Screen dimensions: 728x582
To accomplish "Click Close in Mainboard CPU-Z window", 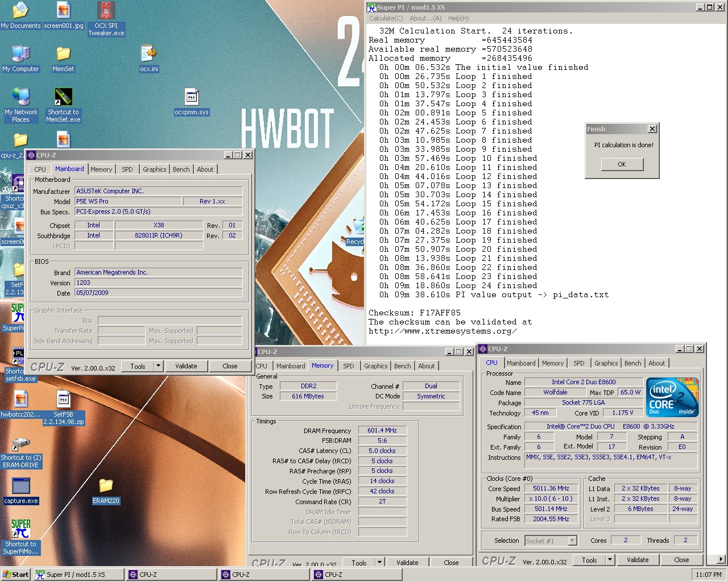I will (230, 366).
